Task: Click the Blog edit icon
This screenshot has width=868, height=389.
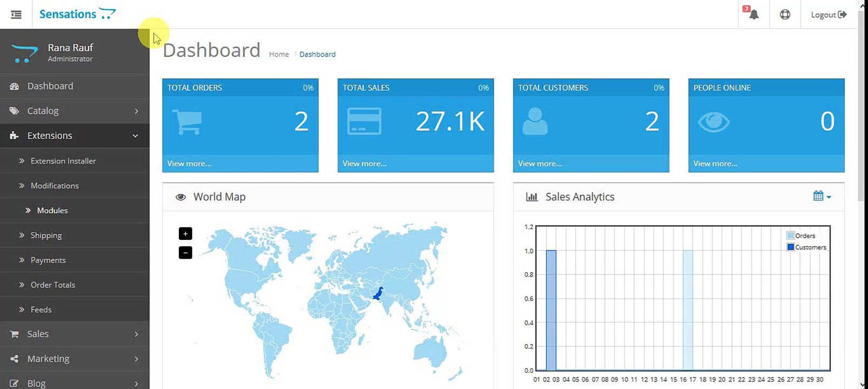Action: 14,383
